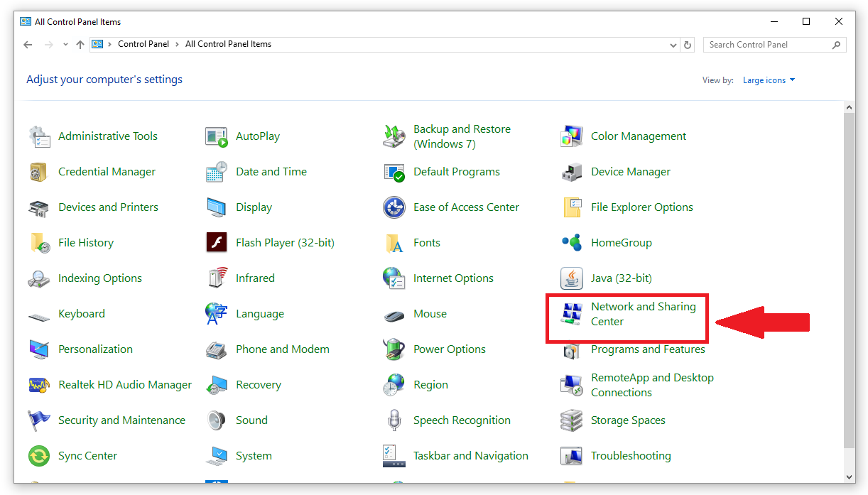868x495 pixels.
Task: Open the Java coffee cup icon
Action: 572,278
